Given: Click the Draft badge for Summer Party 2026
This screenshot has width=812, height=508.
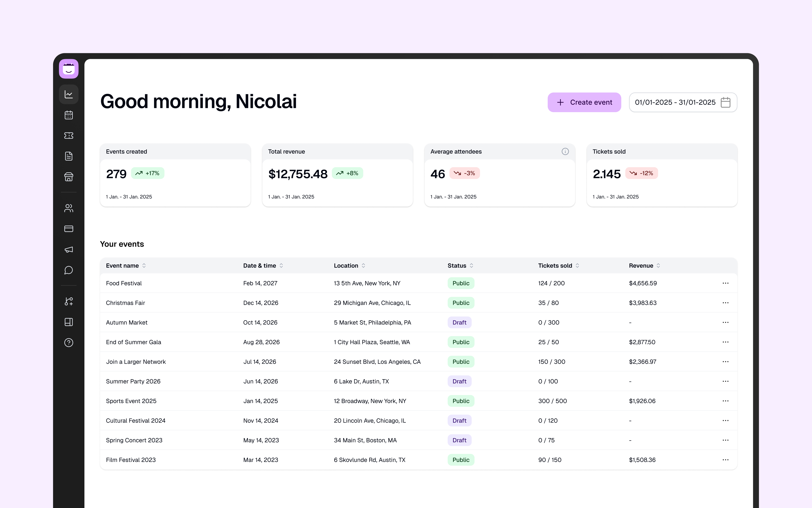Looking at the screenshot, I should [x=459, y=381].
